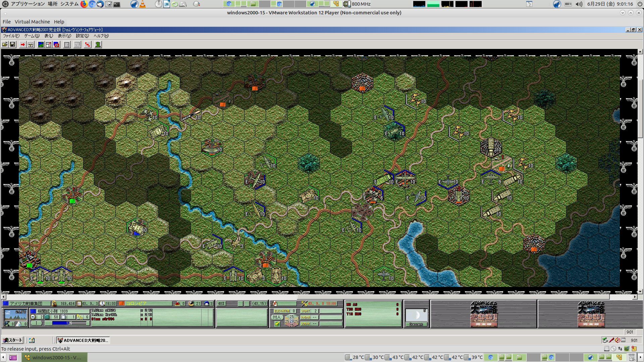Screen dimensions: 644x362
Task: Click the red arrow next-unit icon
Action: tap(22, 45)
